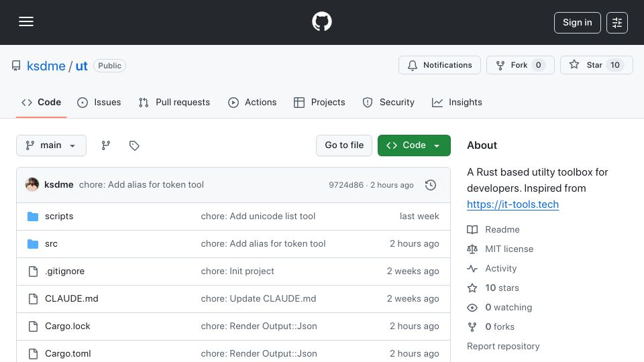The image size is (644, 362).
Task: Open latest commit message Add alias for token tool
Action: [142, 185]
